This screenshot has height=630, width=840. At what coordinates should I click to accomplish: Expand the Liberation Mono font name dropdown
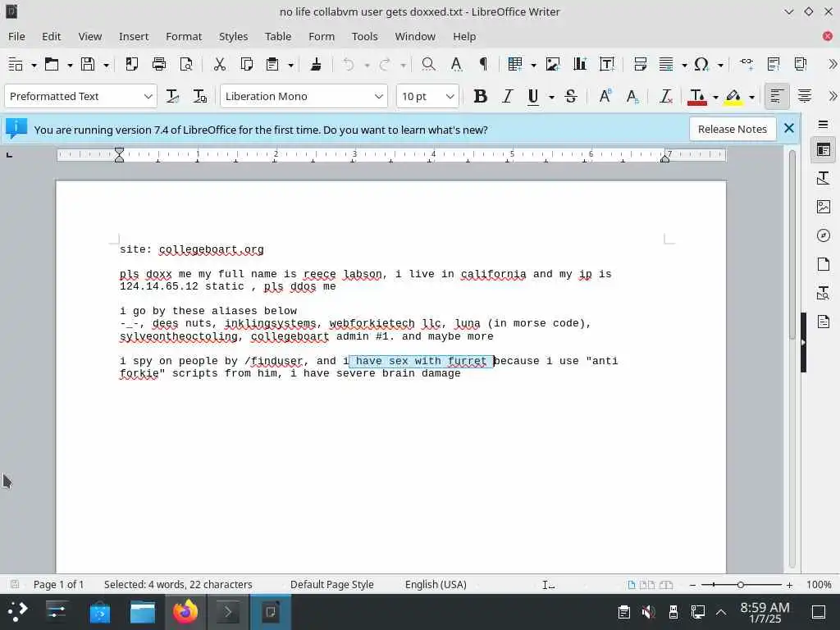[x=379, y=97]
